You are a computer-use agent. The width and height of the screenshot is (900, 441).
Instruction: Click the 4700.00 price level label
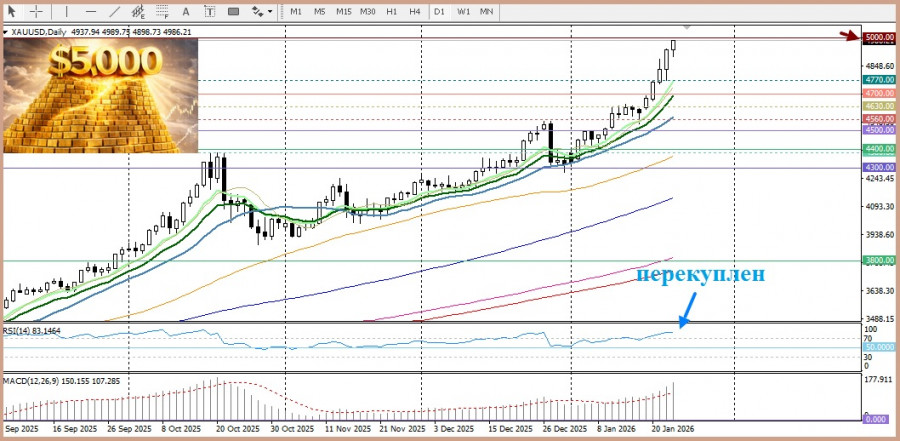coord(880,93)
